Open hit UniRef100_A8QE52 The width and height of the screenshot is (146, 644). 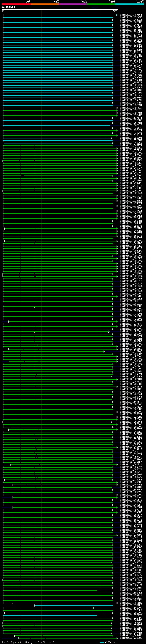(x=131, y=148)
